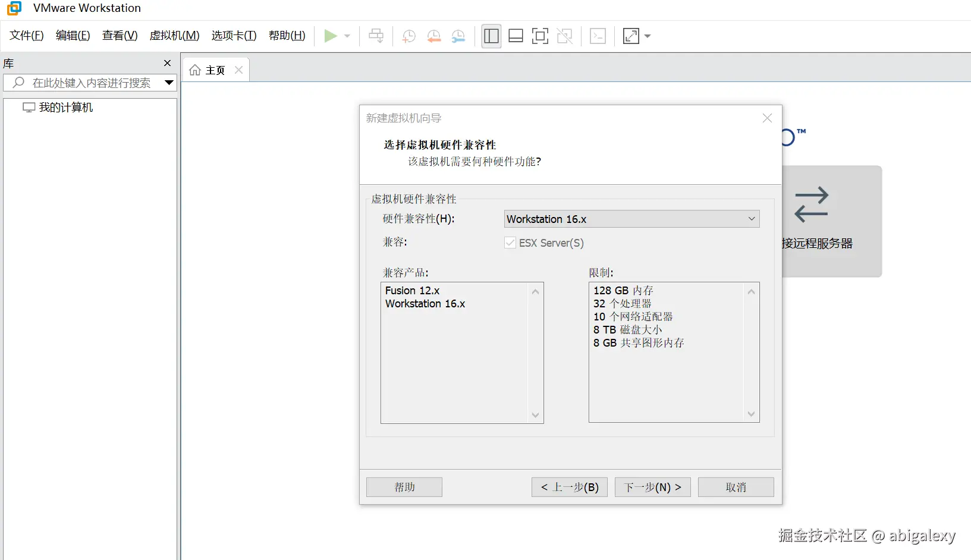Open the 虚拟机(M) menu
Viewport: 971px width, 560px height.
point(174,36)
